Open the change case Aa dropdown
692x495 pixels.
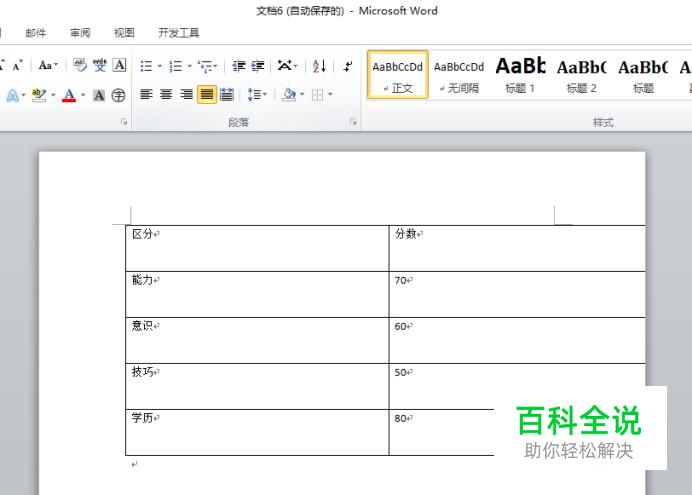tap(47, 66)
